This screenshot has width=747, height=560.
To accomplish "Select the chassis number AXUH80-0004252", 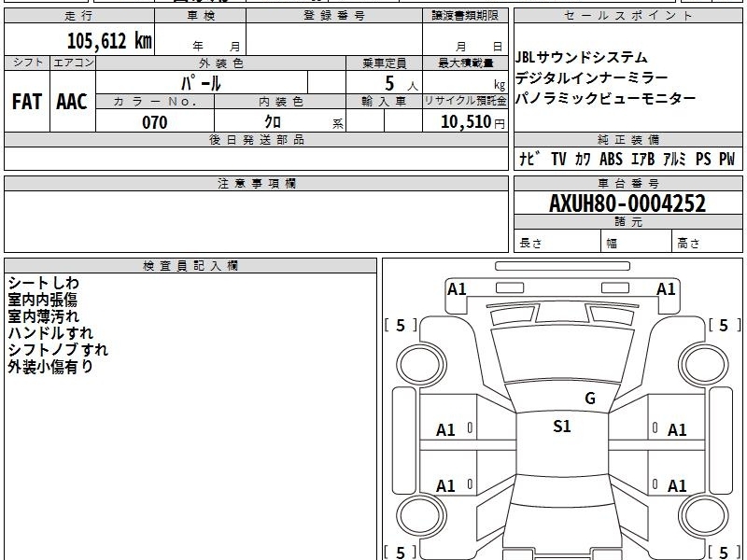I will click(627, 203).
